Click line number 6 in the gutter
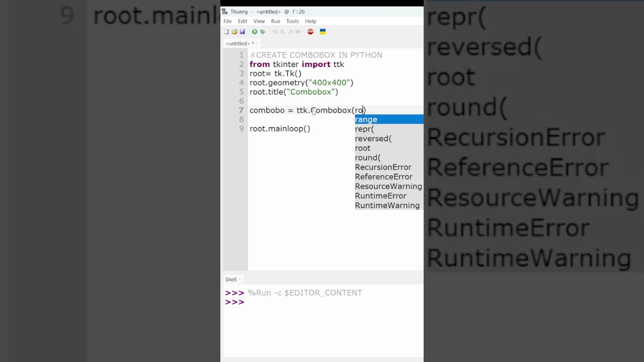The width and height of the screenshot is (644, 362). 242,101
